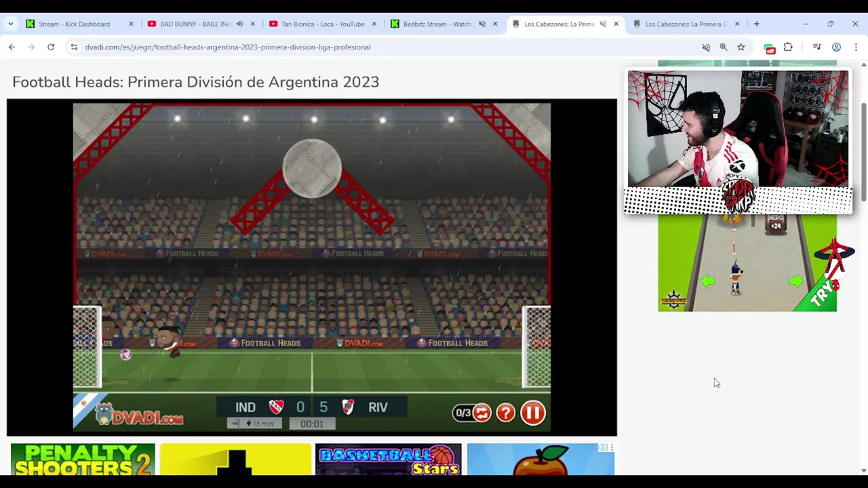Open the zoom level magnifier icon
The height and width of the screenshot is (488, 868).
point(724,47)
